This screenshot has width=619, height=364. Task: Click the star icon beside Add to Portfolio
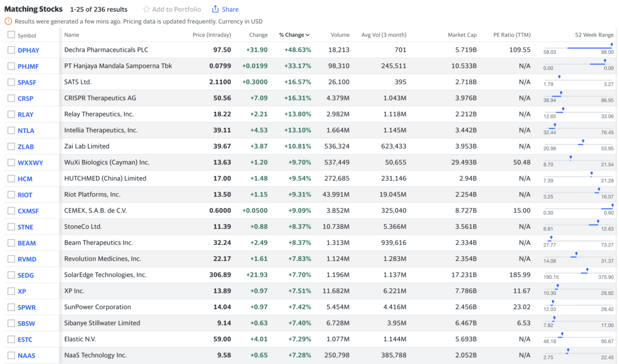(146, 9)
